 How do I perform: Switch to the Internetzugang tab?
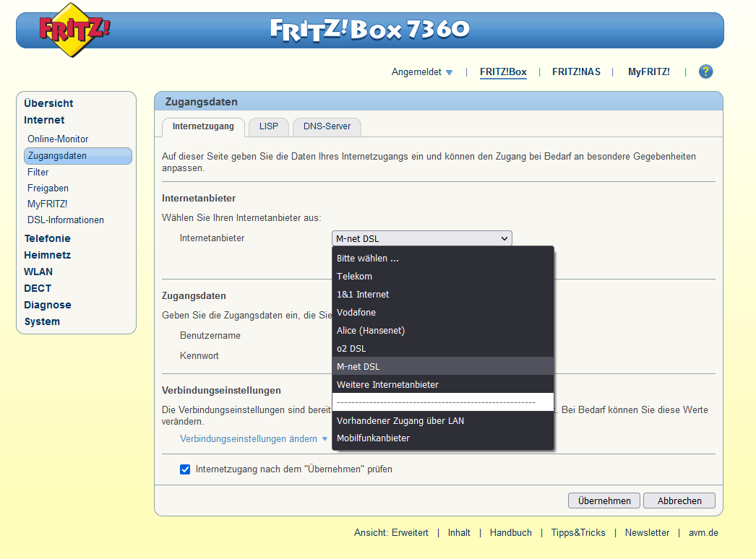tap(203, 126)
